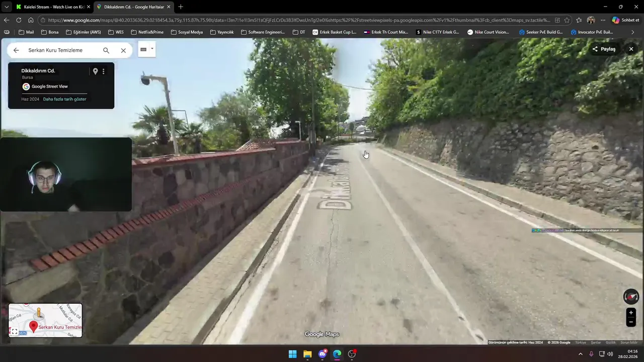Open browser settings three-dot menu
Screen dimensions: 644x362
coord(603,20)
